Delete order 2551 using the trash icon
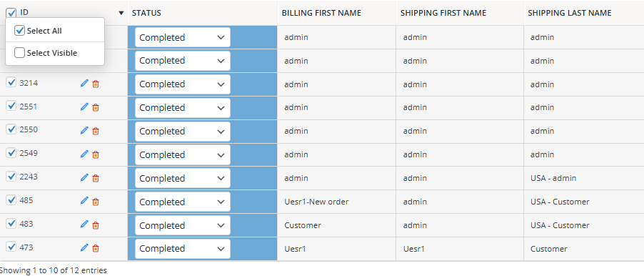Screen dimensions: 644x276 tap(96, 107)
